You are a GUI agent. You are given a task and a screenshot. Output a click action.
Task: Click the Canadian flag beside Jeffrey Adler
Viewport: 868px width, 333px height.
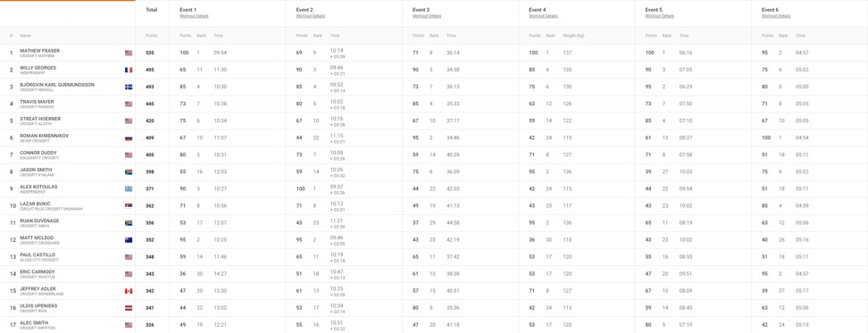pos(129,291)
